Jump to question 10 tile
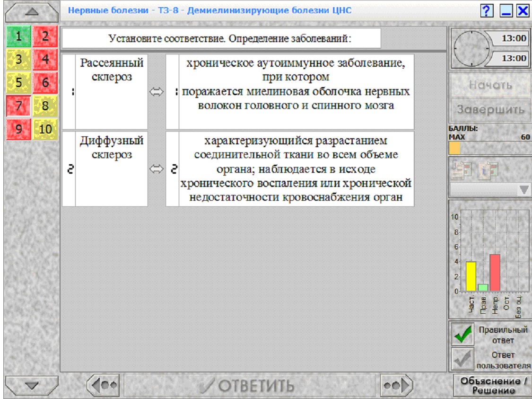 45,129
